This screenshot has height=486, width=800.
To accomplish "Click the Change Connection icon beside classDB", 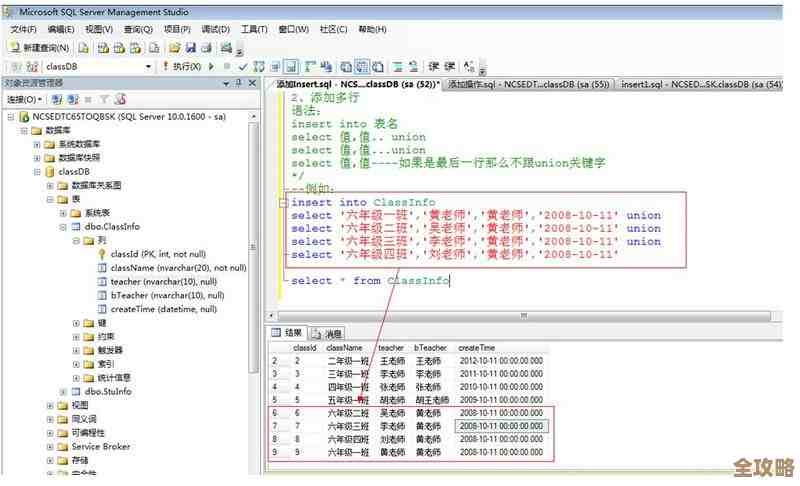I will pyautogui.click(x=33, y=66).
